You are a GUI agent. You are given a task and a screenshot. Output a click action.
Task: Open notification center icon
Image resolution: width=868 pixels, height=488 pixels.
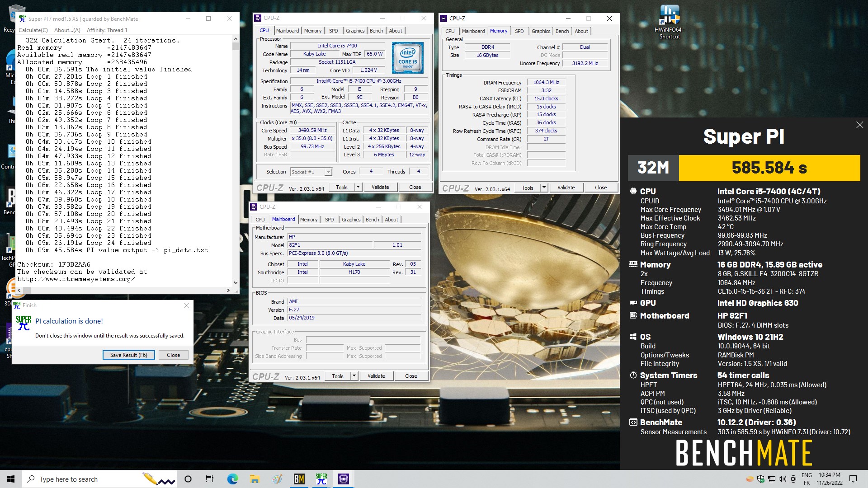[x=853, y=479]
